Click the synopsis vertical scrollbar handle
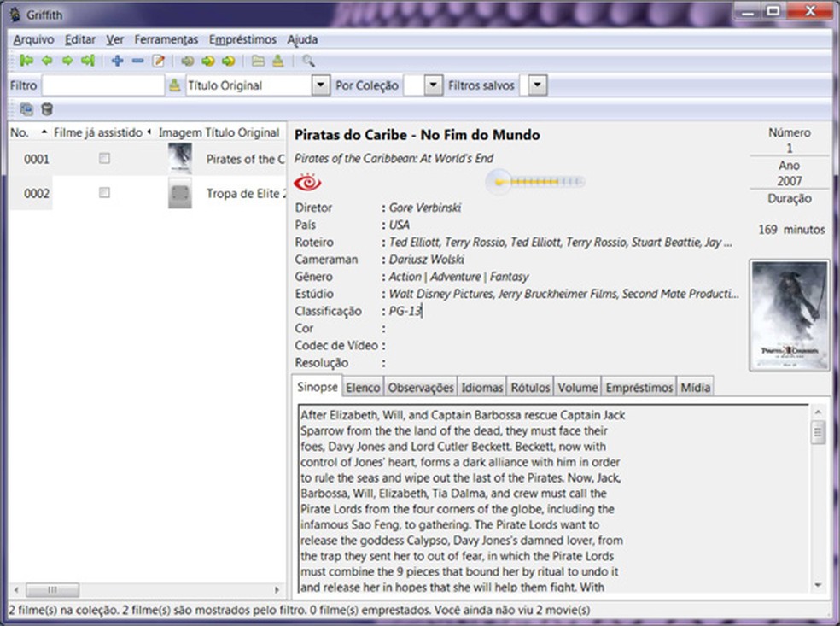The width and height of the screenshot is (840, 626). click(x=818, y=432)
